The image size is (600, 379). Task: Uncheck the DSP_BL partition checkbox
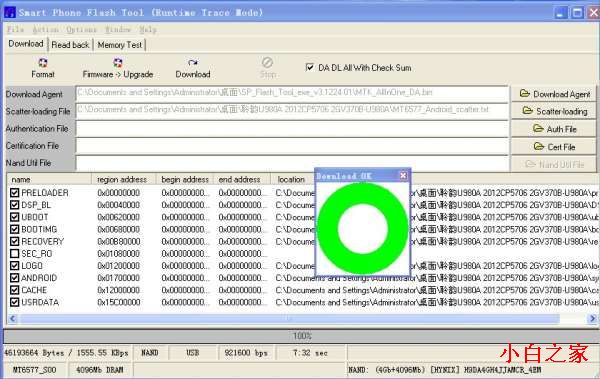[x=15, y=205]
